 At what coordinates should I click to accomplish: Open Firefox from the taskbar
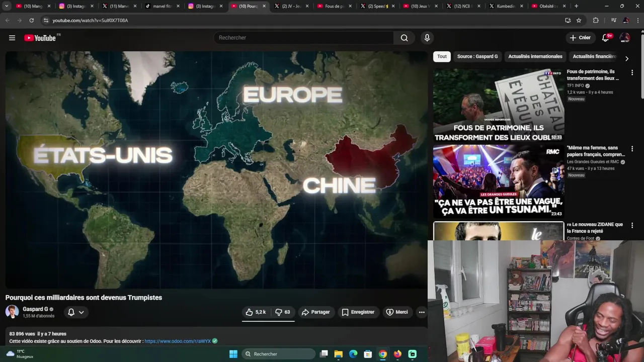(397, 354)
